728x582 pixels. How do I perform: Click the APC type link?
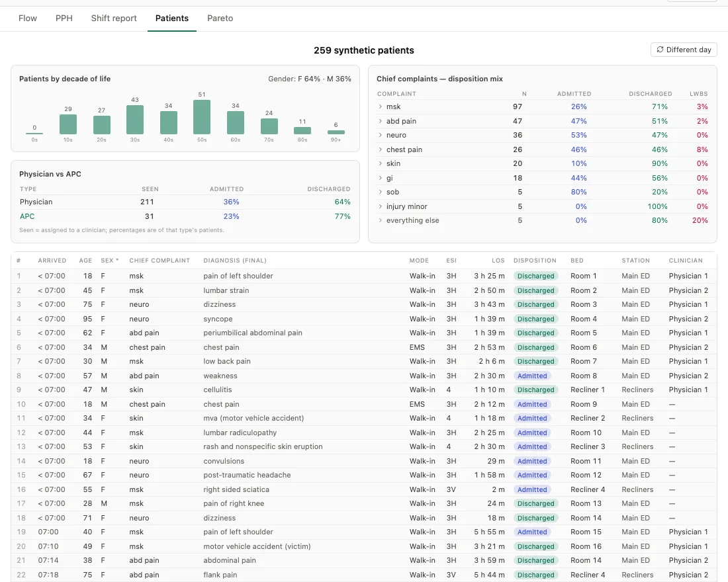(x=27, y=216)
